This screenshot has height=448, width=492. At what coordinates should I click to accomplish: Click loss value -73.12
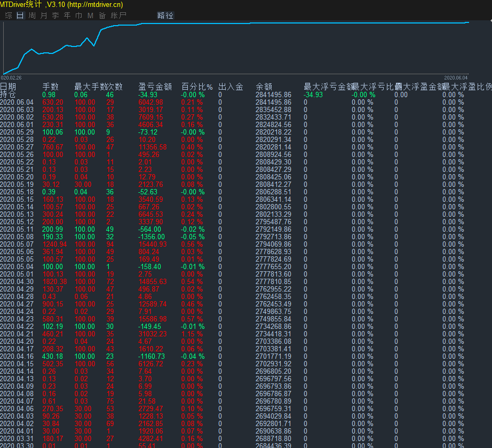pos(148,132)
